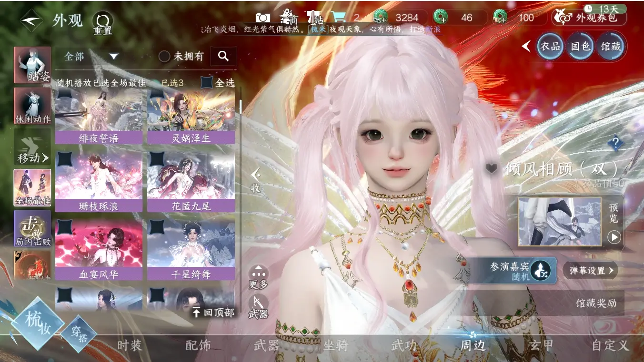644x362 pixels.
Task: Open the shopping cart icon
Action: [x=339, y=18]
